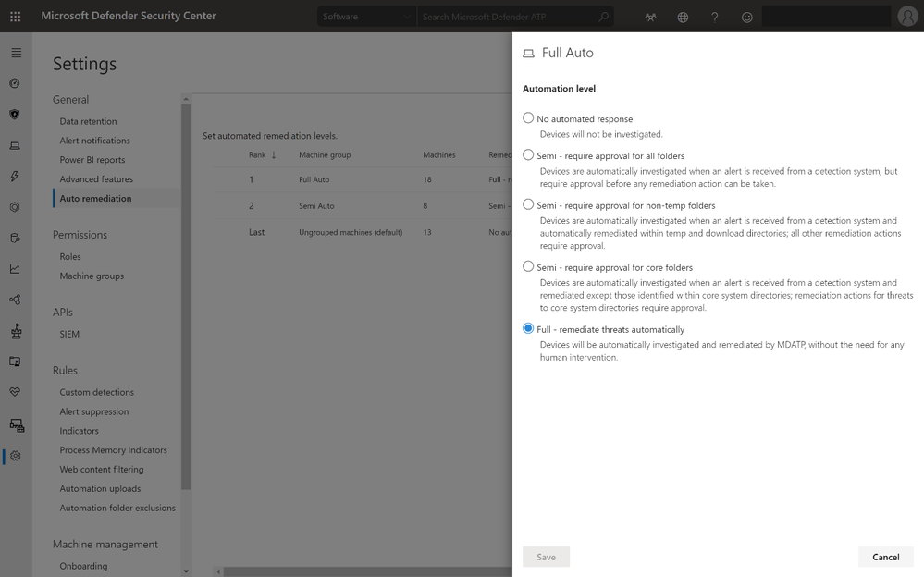The image size is (924, 577).
Task: Select Semi - require approval for non-temp folders
Action: click(x=528, y=204)
